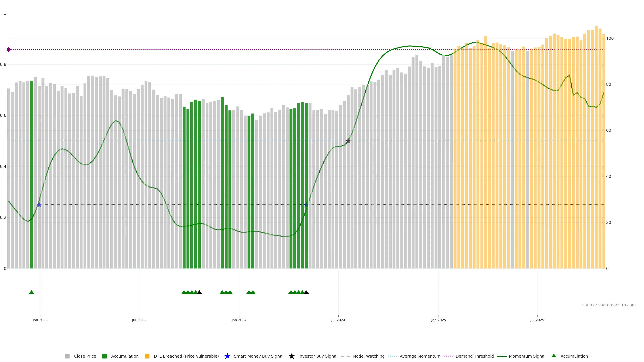The image size is (644, 362).
Task: Click the orange DTL Breached swatch in legend
Action: coord(147,356)
